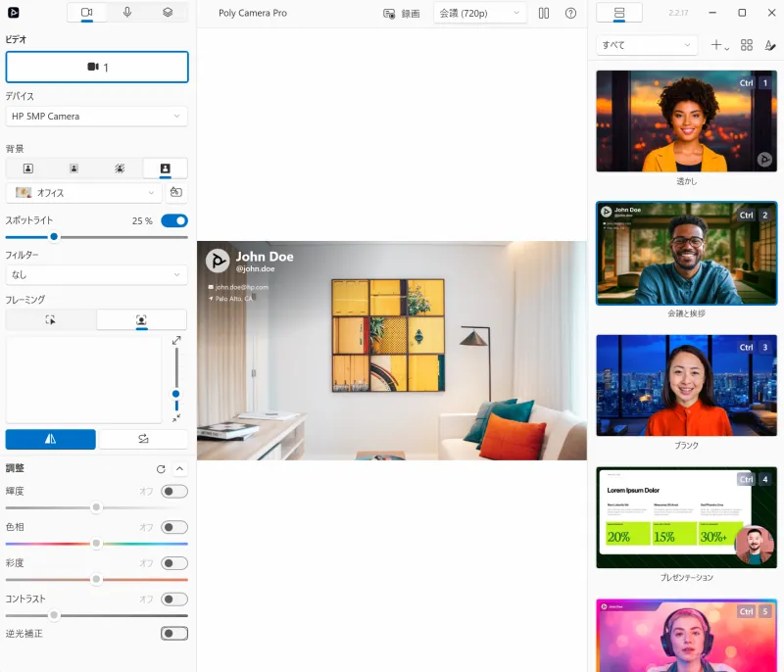Open the フィルター dropdown set to なし
The image size is (784, 672).
(x=96, y=275)
